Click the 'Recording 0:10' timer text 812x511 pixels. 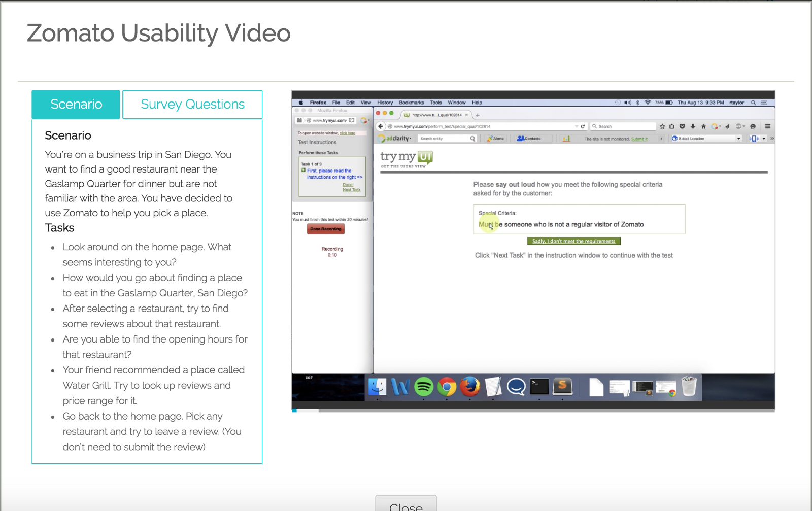coord(332,252)
